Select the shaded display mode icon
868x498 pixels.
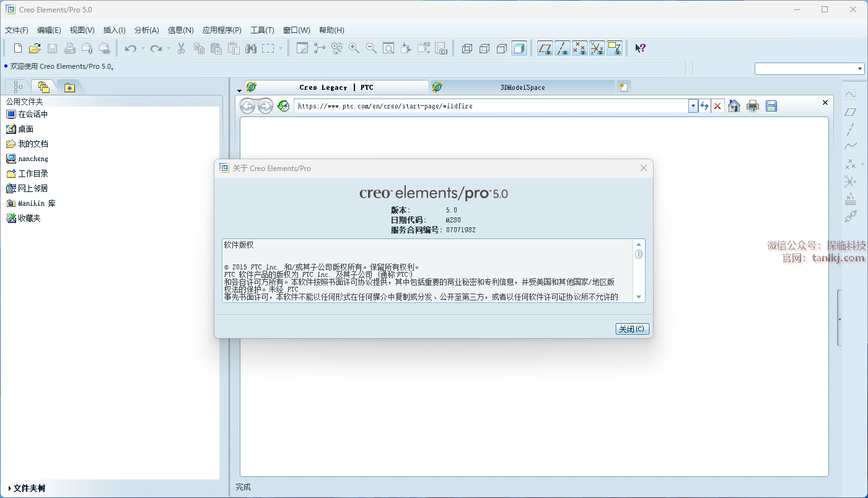click(519, 48)
